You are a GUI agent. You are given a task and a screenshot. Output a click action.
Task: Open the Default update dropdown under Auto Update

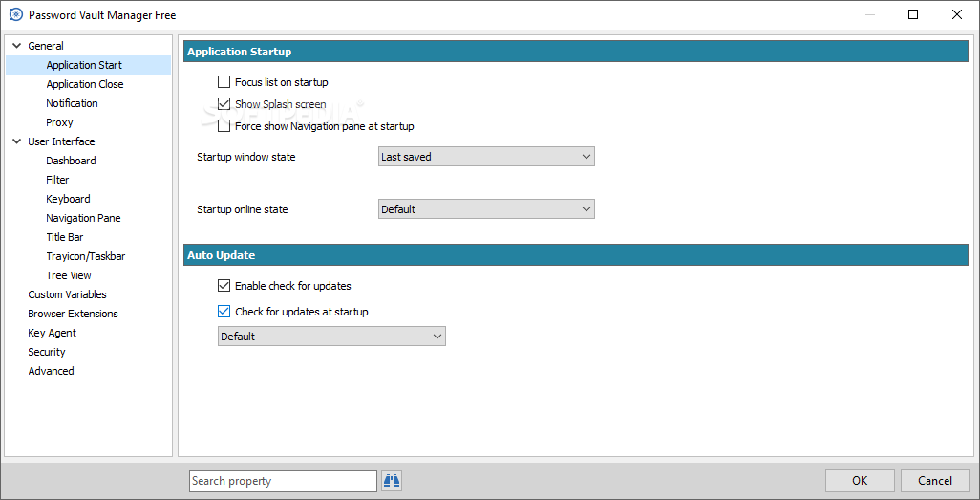pos(331,337)
